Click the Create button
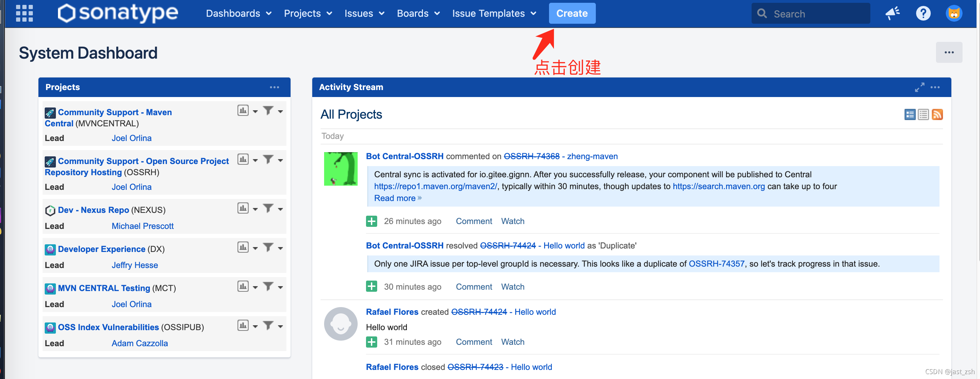 (x=572, y=13)
